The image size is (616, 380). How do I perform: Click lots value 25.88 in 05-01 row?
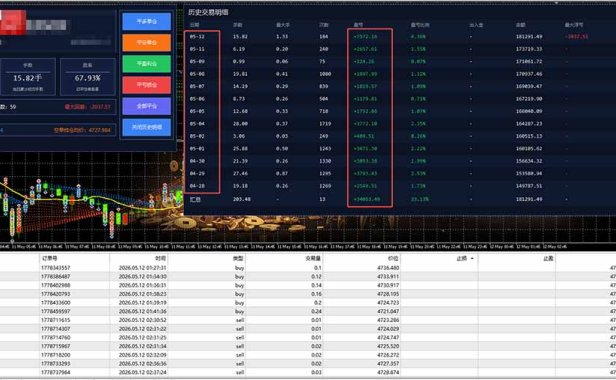tap(240, 149)
